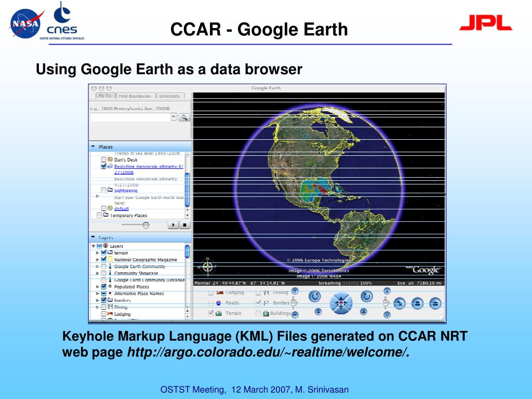The image size is (532, 399).
Task: Click the placemark pushpin tool button
Action: (x=400, y=303)
